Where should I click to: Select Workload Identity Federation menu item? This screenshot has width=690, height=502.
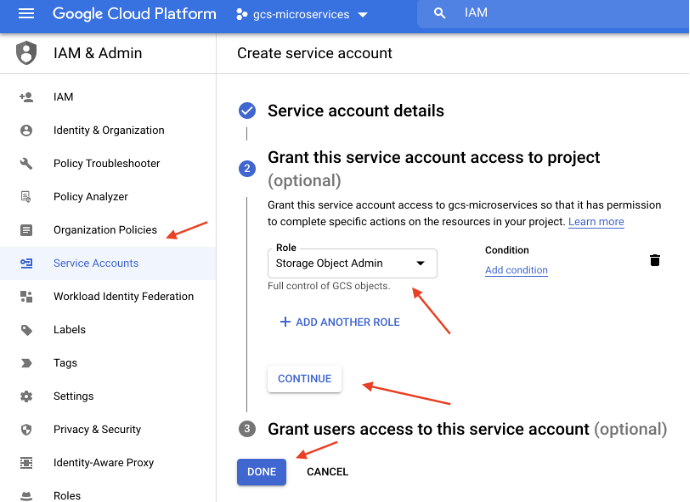pyautogui.click(x=123, y=296)
